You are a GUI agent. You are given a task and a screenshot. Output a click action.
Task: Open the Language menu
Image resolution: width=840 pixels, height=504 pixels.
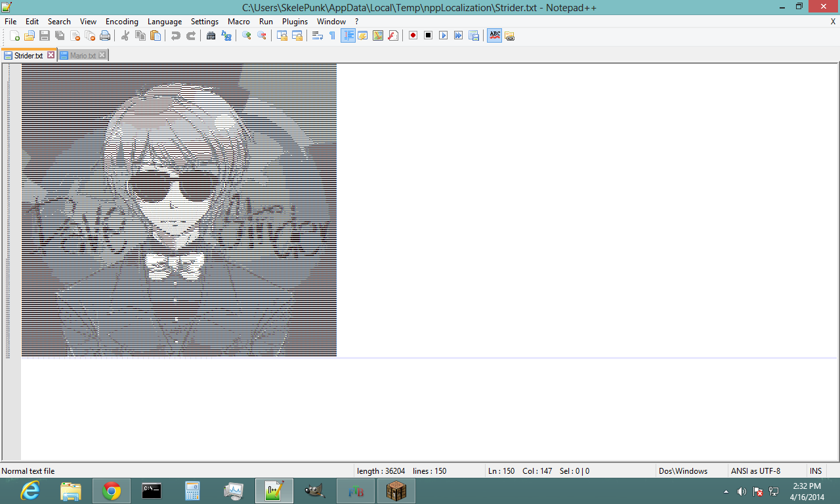tap(165, 22)
